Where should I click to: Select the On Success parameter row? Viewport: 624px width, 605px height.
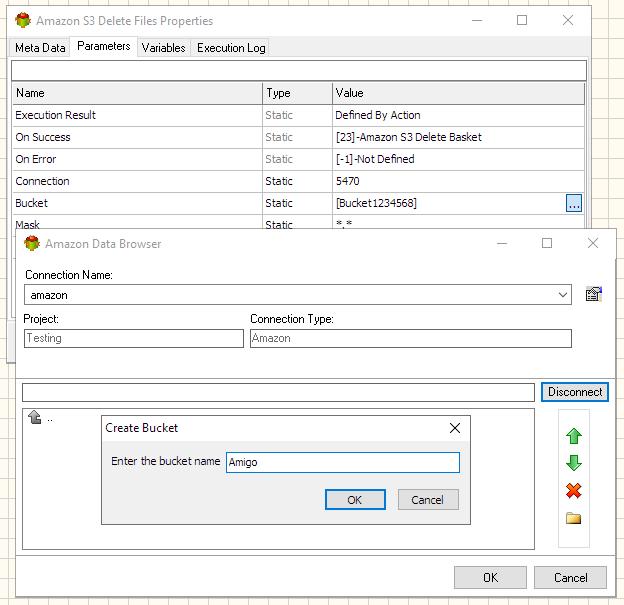click(x=298, y=137)
